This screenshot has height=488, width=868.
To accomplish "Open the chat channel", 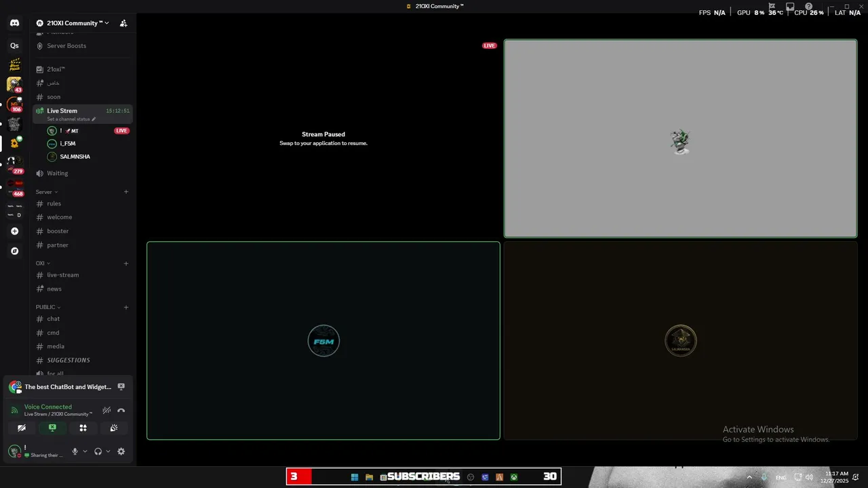I will coord(83,319).
